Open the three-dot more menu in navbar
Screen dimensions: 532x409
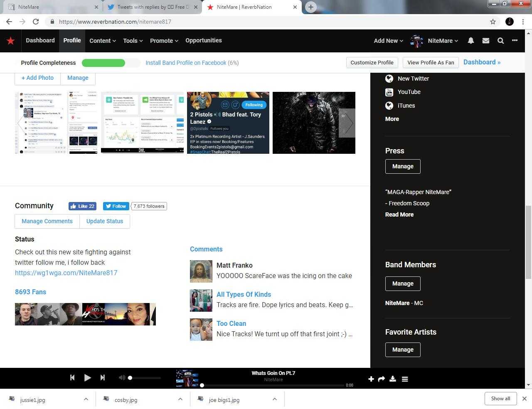point(515,40)
